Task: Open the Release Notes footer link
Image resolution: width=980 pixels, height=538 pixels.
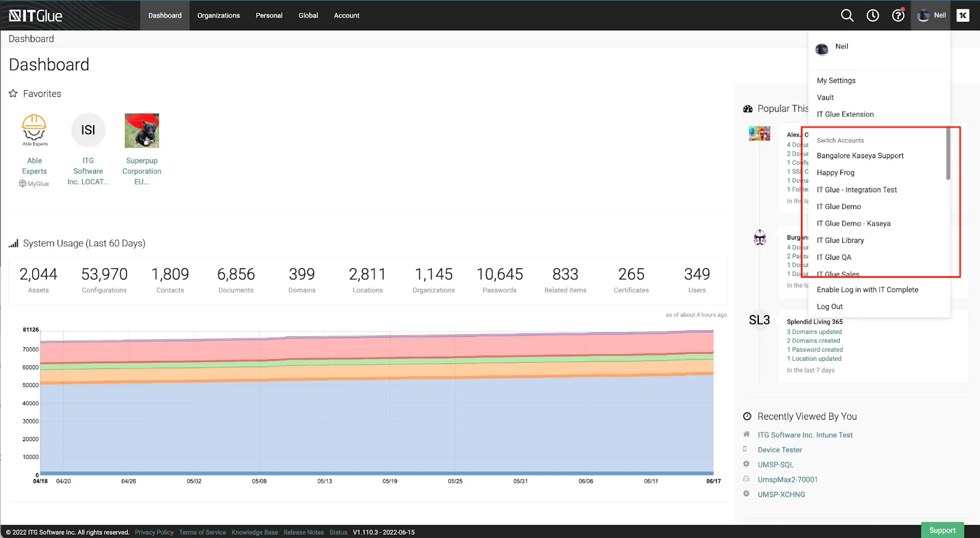Action: click(x=303, y=532)
